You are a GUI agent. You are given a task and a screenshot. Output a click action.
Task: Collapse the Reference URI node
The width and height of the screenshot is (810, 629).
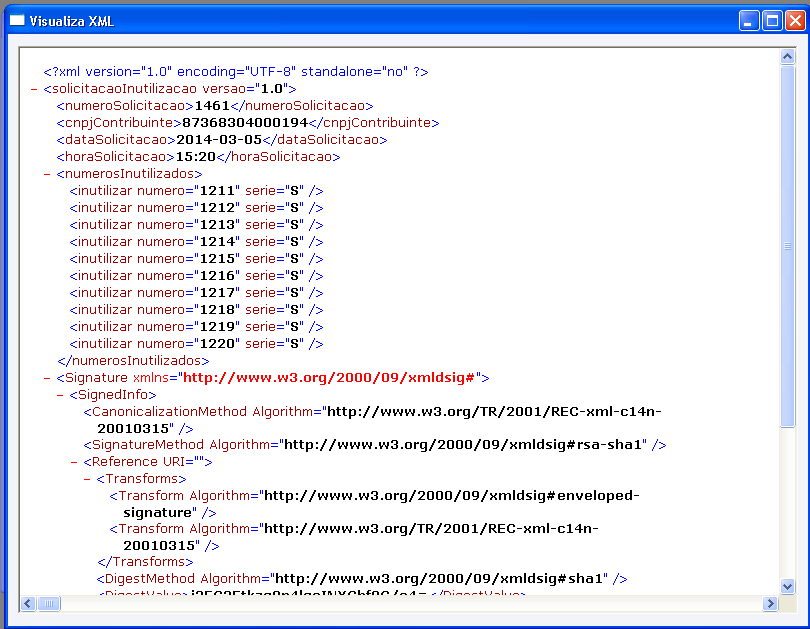click(74, 462)
